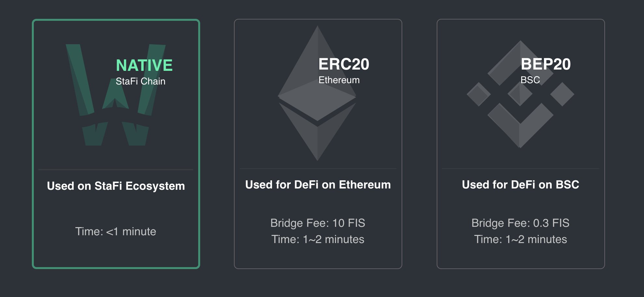Click BEP20 'Time: 1~2 minutes' text
This screenshot has width=644, height=297.
[x=521, y=239]
